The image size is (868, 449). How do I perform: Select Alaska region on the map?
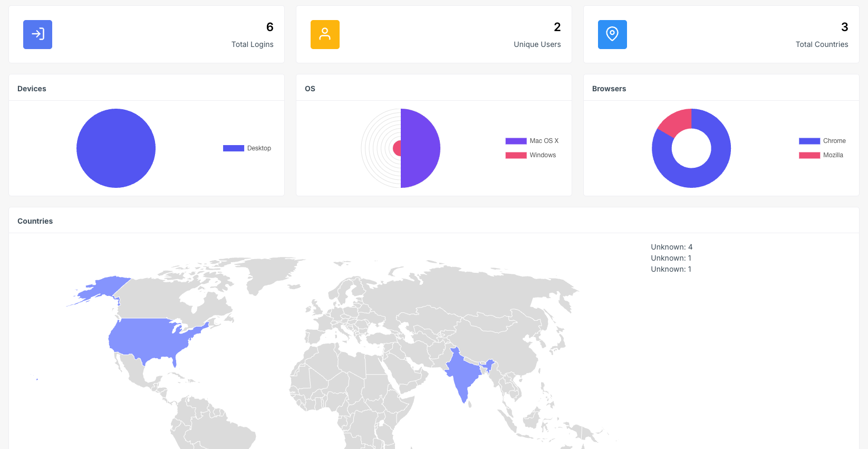108,288
